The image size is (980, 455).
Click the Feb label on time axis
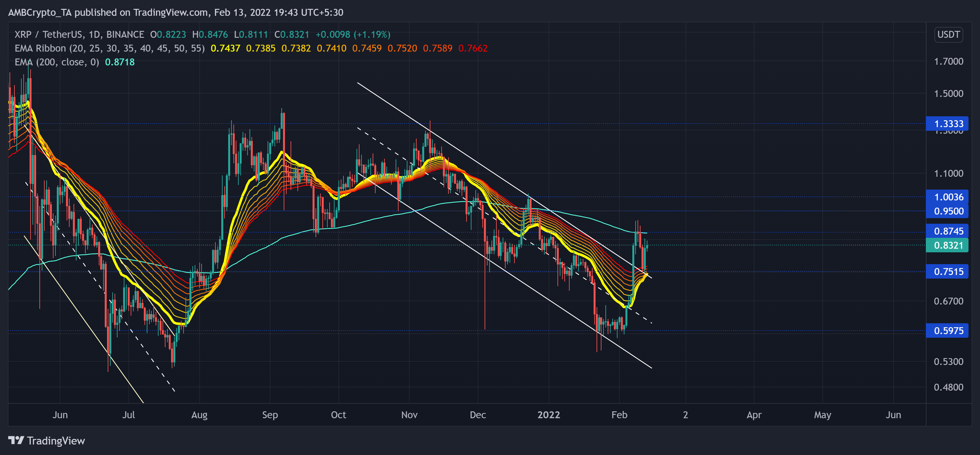click(619, 415)
